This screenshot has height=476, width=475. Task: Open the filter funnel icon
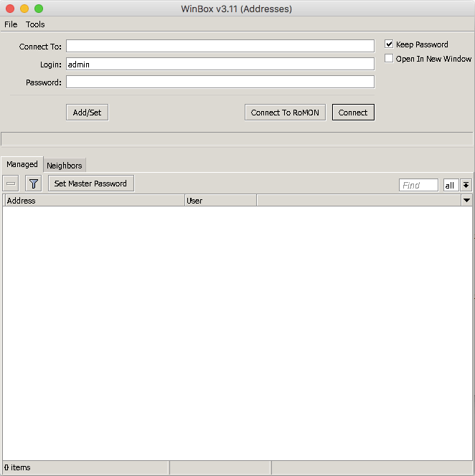click(34, 184)
